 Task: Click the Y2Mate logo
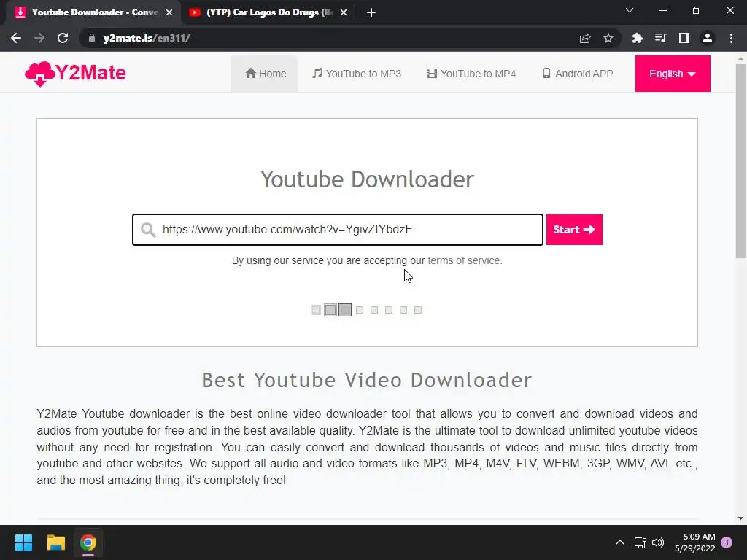pos(75,74)
